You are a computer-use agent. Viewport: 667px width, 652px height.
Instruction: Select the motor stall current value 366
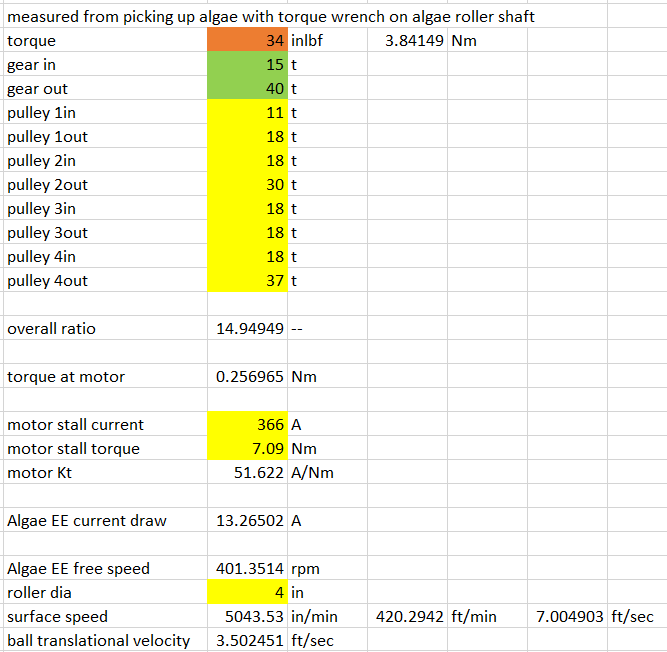pyautogui.click(x=248, y=424)
